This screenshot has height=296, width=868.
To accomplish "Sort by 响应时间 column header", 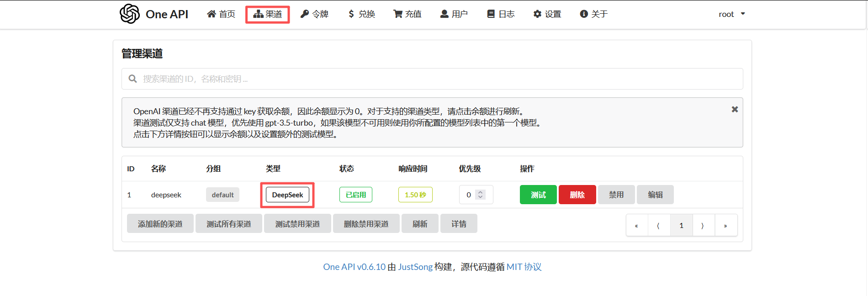I will click(413, 169).
